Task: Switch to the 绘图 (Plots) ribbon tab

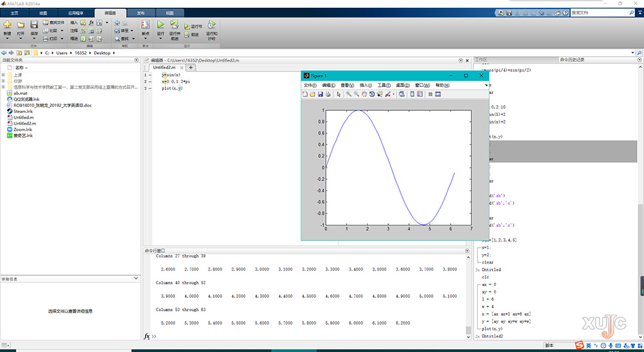Action: [43, 12]
